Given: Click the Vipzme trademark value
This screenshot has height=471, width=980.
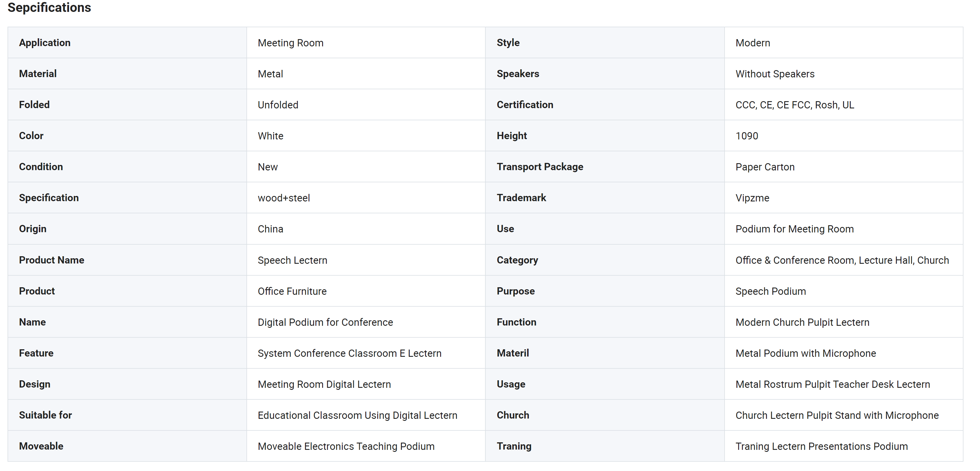Looking at the screenshot, I should pos(752,198).
